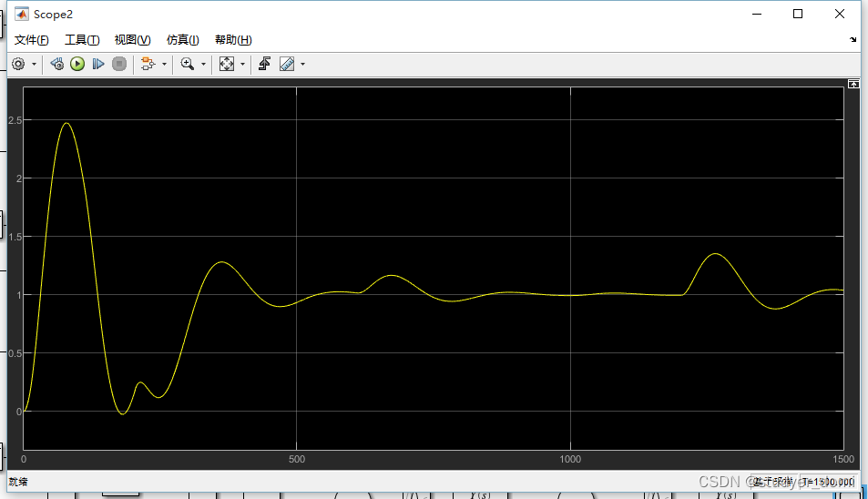Click the 就绪 status text
The width and height of the screenshot is (868, 499).
(x=18, y=482)
